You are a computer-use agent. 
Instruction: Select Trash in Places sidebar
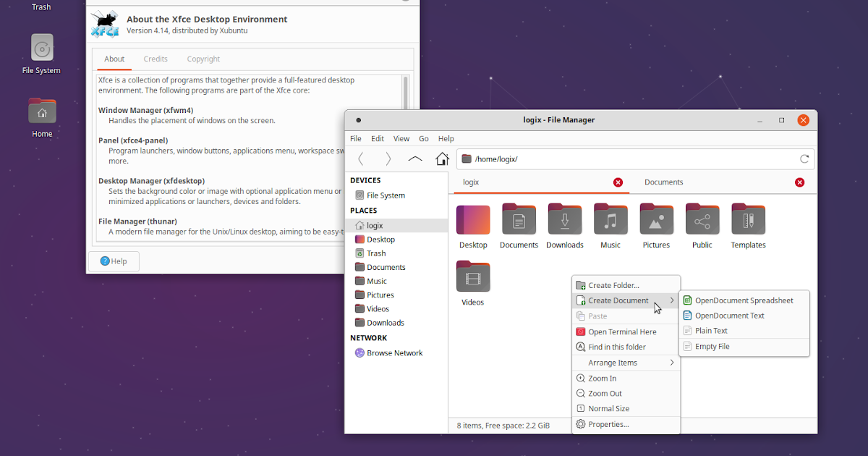pos(396,253)
